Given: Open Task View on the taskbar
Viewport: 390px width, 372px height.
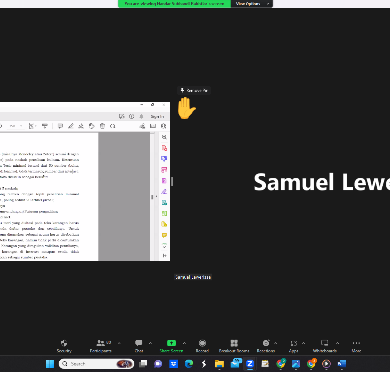Looking at the screenshot, I should click(x=143, y=364).
